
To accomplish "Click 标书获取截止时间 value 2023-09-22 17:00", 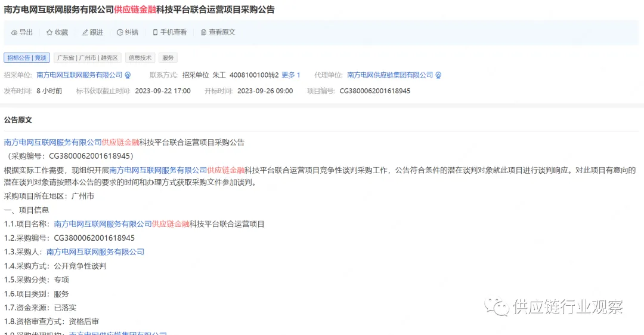I will (163, 91).
